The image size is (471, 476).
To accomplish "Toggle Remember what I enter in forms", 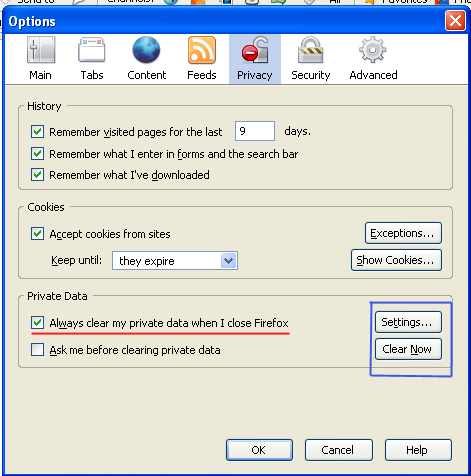I will pos(37,154).
